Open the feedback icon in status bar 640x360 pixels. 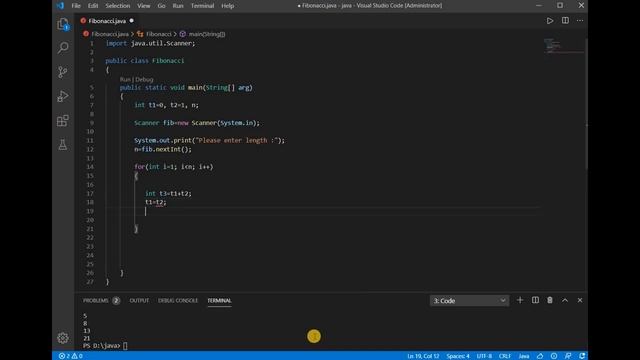(568, 356)
